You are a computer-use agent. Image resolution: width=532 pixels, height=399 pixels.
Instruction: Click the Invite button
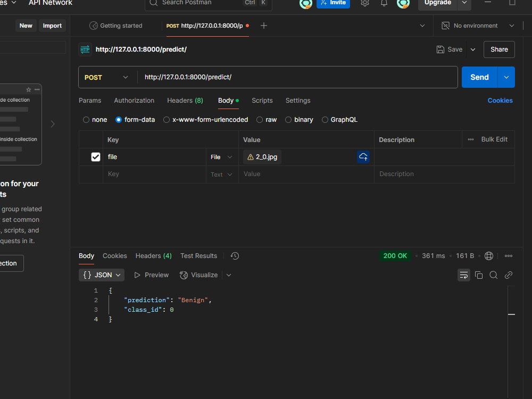click(x=333, y=3)
